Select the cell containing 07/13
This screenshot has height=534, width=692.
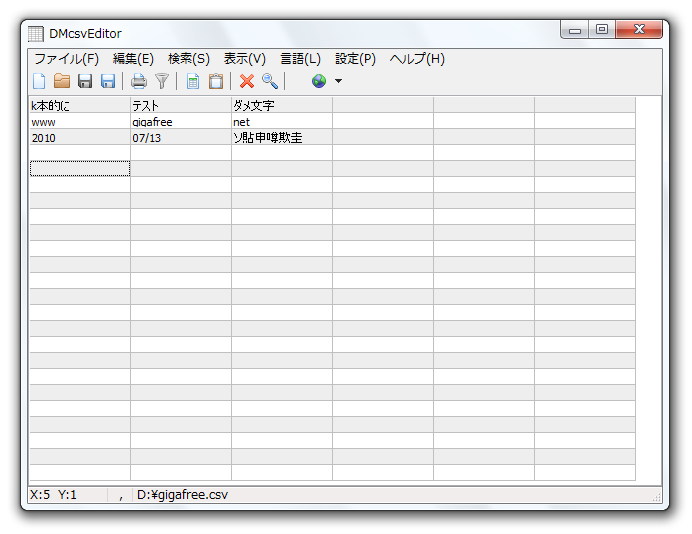(181, 137)
